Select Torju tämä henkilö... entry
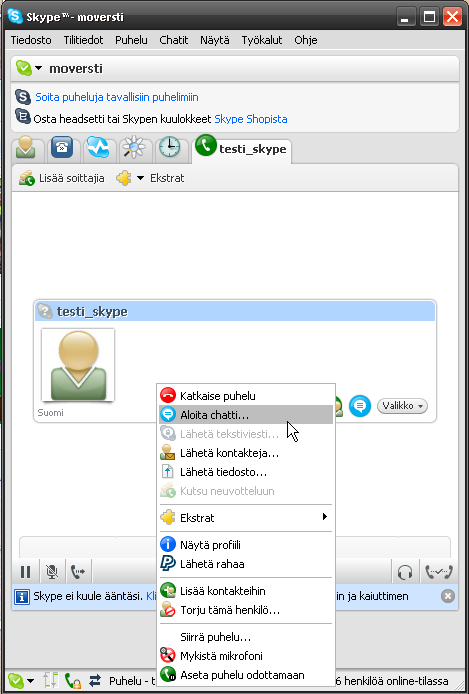 point(246,610)
